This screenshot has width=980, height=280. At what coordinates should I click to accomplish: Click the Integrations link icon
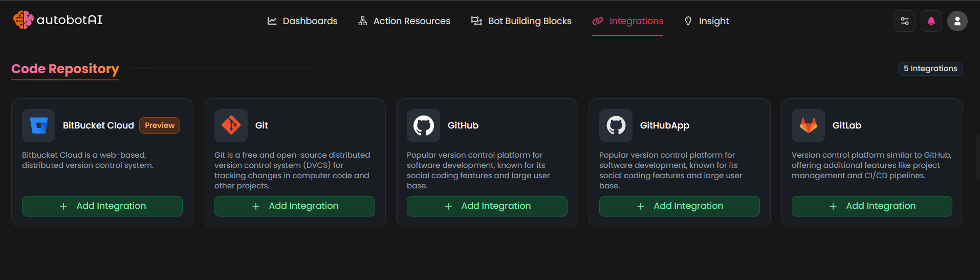coord(598,21)
